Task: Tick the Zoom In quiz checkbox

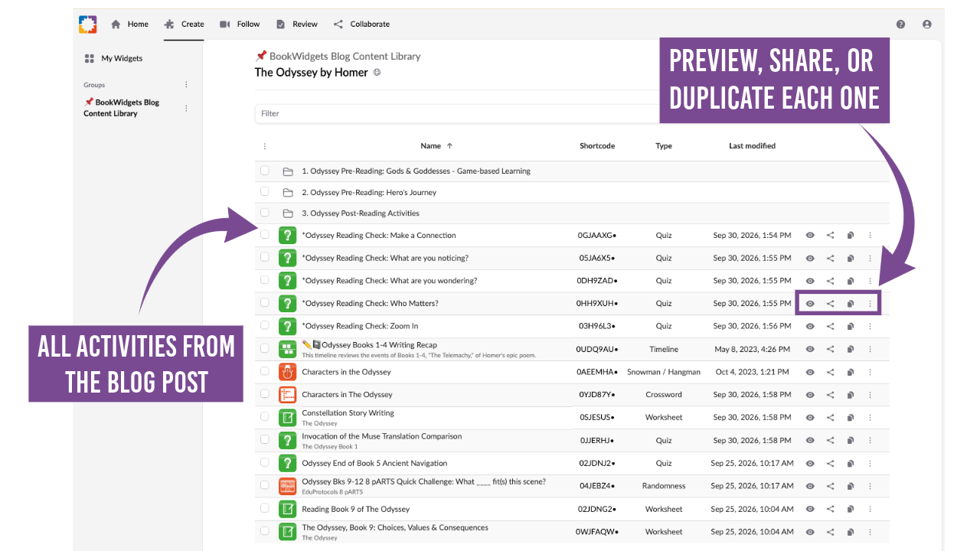Action: (x=265, y=325)
